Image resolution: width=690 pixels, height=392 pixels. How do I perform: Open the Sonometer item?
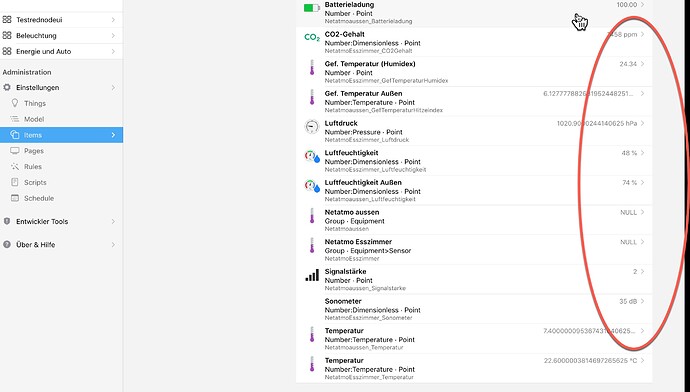(474, 309)
